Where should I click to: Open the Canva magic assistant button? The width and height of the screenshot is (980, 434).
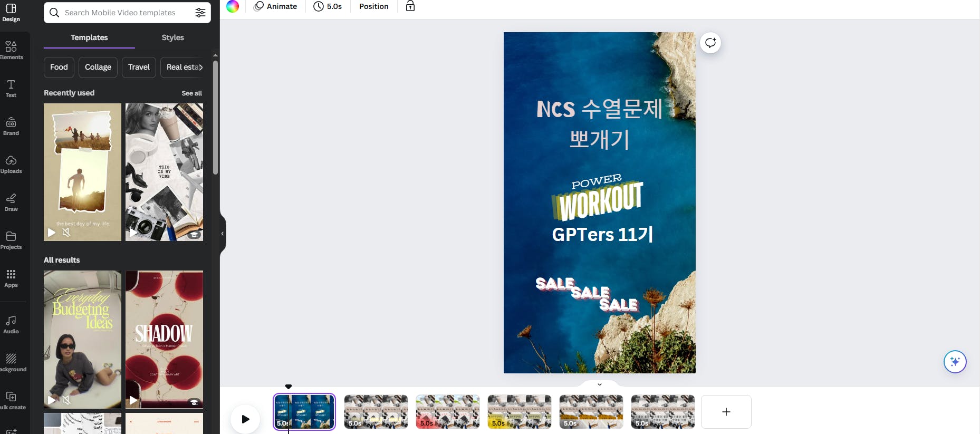click(x=955, y=362)
